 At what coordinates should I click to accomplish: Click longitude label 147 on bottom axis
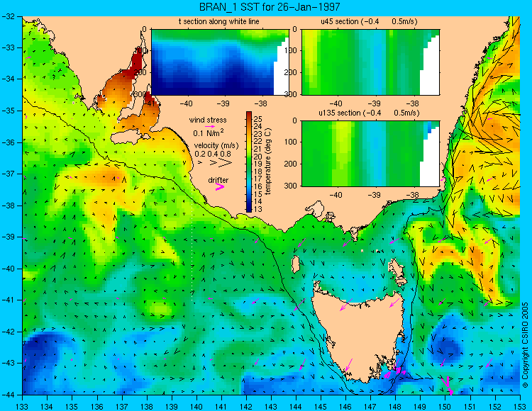370,407
